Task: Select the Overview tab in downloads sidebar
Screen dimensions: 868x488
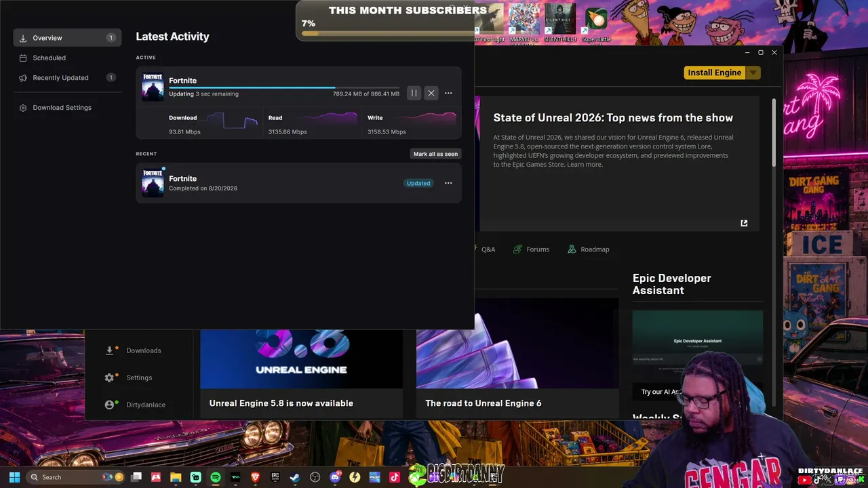Action: (x=67, y=38)
